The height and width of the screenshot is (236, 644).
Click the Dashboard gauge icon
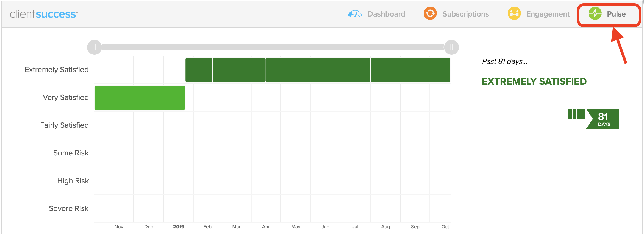pos(355,14)
